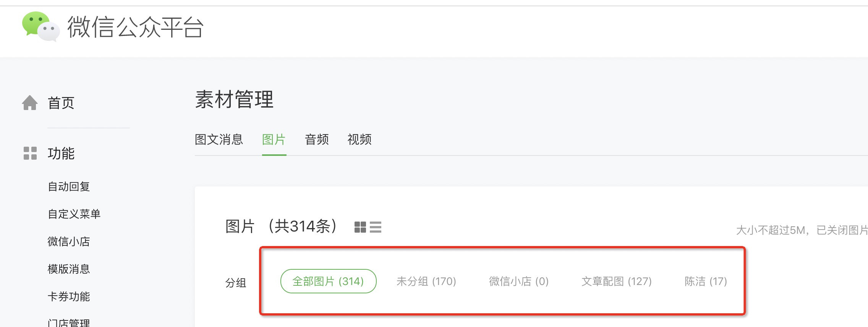Screen dimensions: 868x327
Task: Click the WeChat logo icon
Action: pos(41,26)
